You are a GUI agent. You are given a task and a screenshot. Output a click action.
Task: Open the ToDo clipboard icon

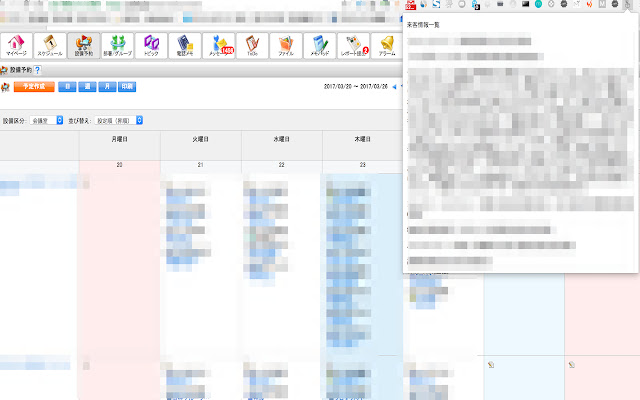pos(252,45)
